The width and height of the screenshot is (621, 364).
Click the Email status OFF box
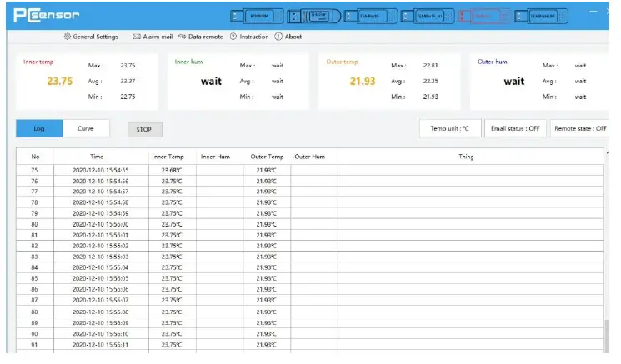(515, 128)
